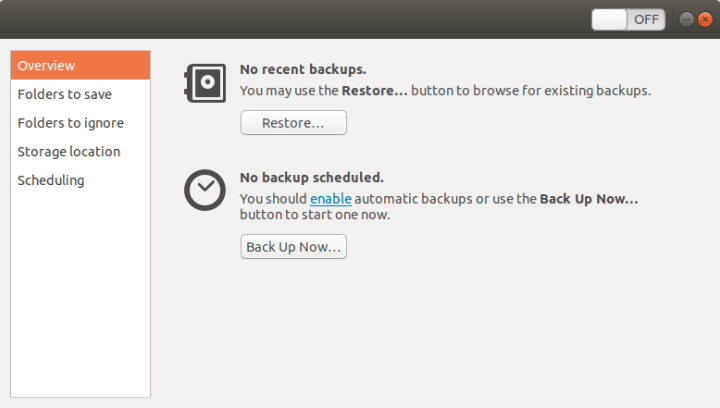
Task: Toggle the automatic backups OFF switch
Action: coord(628,19)
